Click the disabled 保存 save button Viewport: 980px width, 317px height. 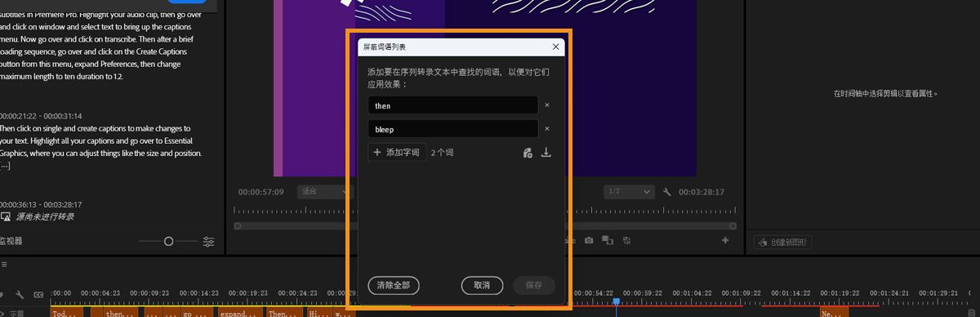[x=534, y=285]
